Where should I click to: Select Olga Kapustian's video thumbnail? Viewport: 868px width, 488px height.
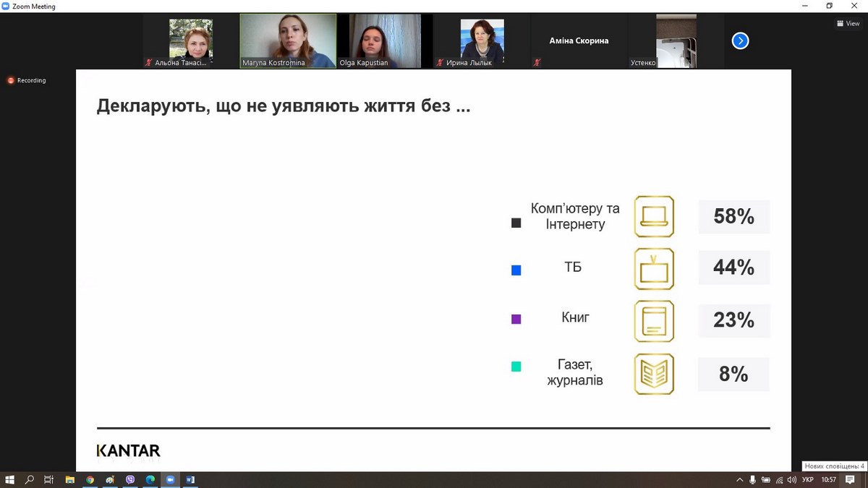click(x=384, y=40)
